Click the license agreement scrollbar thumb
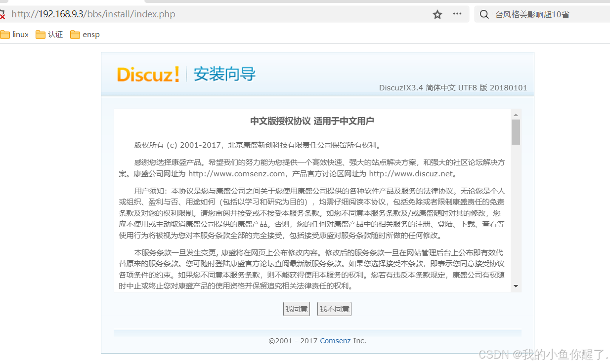 click(x=516, y=132)
